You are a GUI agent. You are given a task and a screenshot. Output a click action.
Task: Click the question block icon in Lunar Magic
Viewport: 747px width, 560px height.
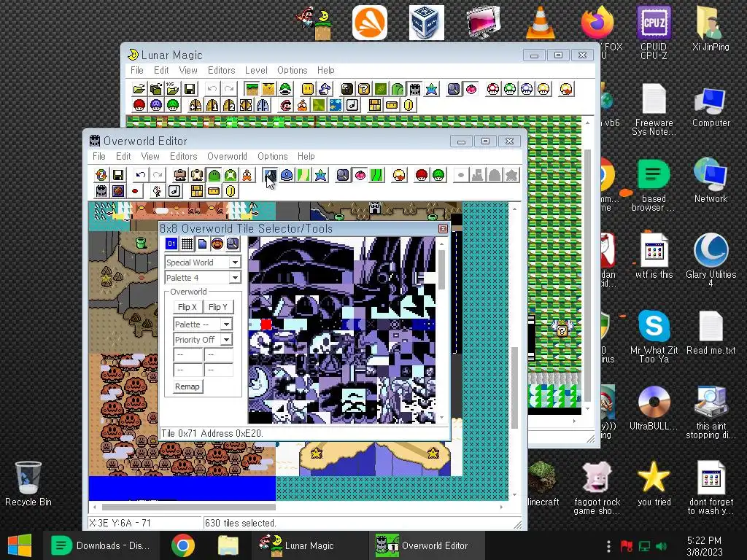tap(364, 89)
